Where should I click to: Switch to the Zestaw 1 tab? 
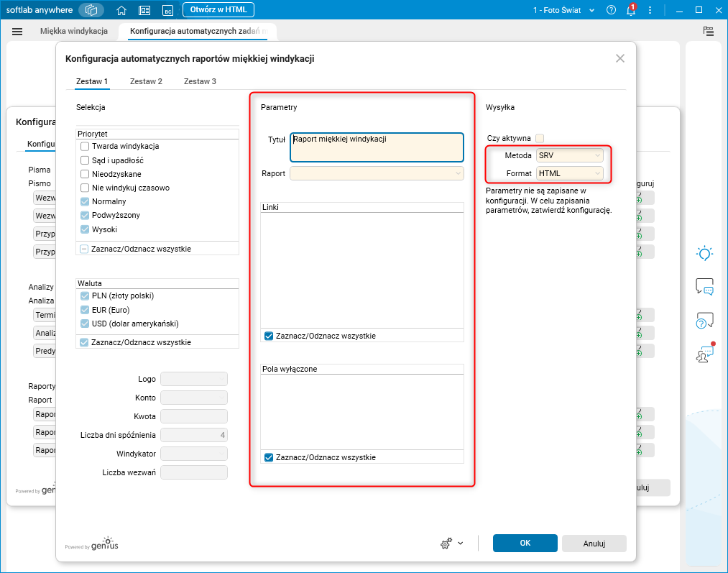(92, 81)
